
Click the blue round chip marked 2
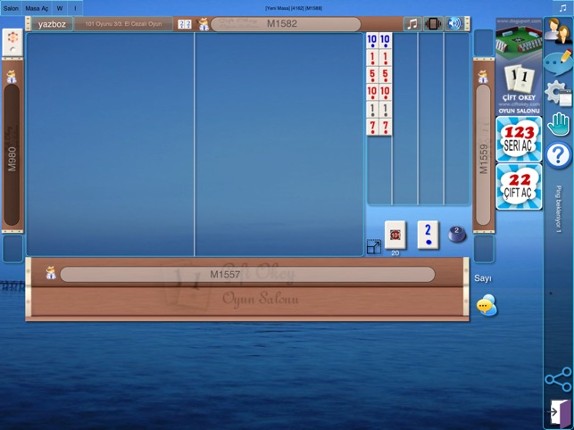(x=457, y=235)
